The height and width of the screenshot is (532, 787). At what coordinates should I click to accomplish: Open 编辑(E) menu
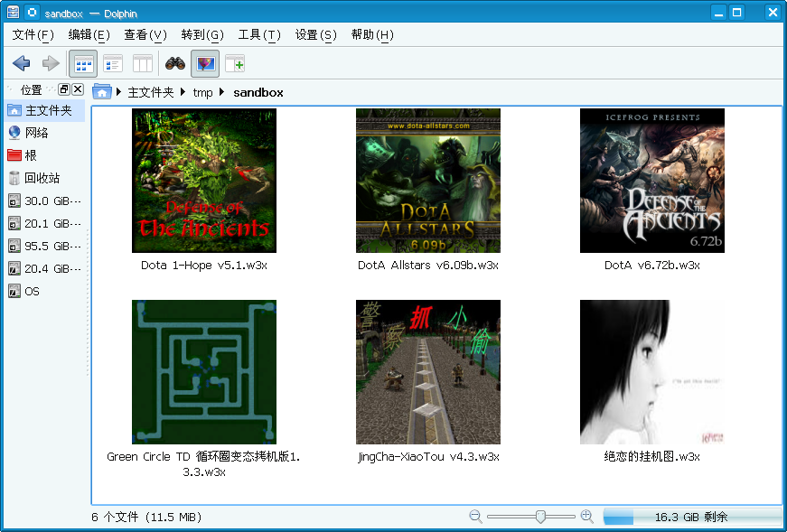click(x=89, y=34)
